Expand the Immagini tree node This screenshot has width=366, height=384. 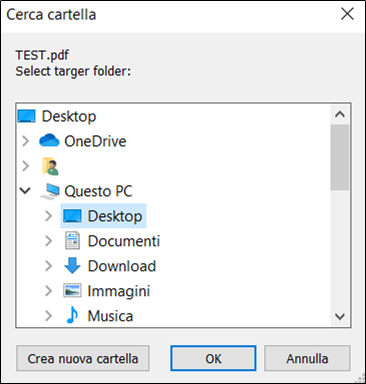(x=49, y=291)
